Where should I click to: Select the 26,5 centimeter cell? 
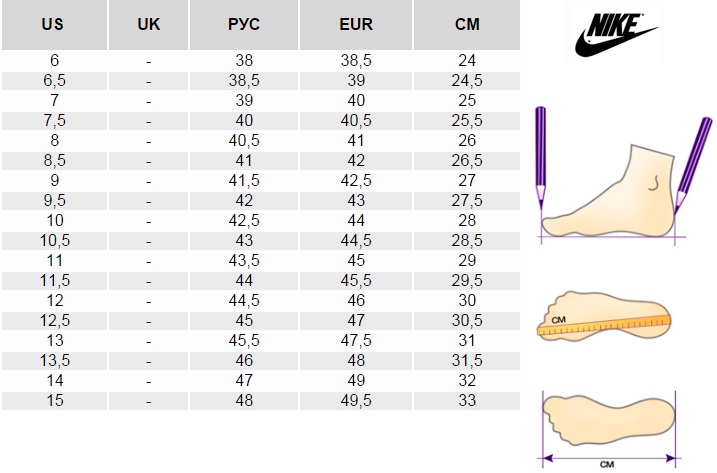[x=467, y=161]
